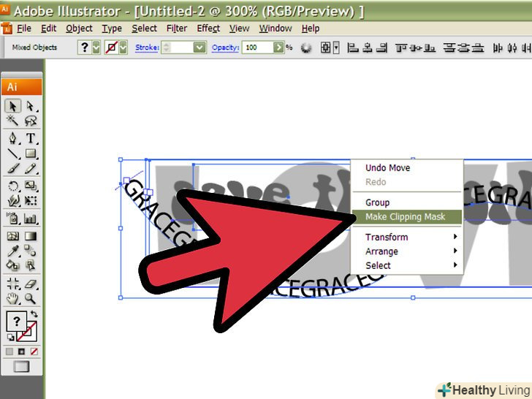Open the stroke weight dropdown
This screenshot has height=399, width=532.
coord(199,47)
